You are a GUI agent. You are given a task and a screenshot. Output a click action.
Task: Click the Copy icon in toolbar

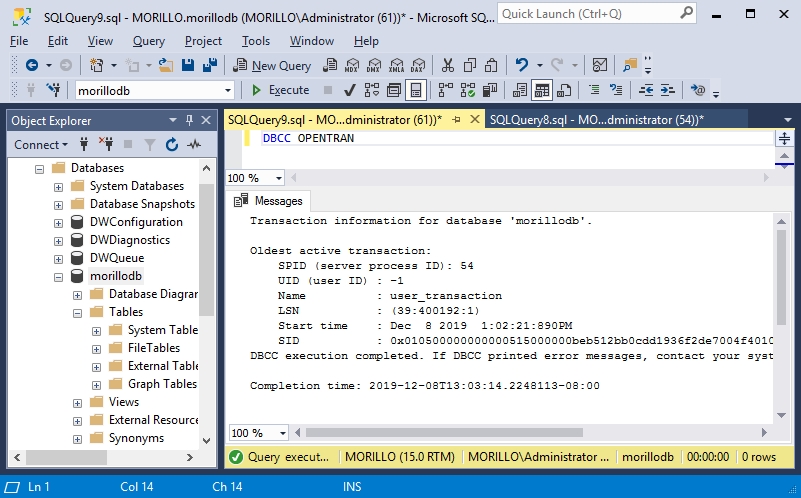tap(469, 65)
